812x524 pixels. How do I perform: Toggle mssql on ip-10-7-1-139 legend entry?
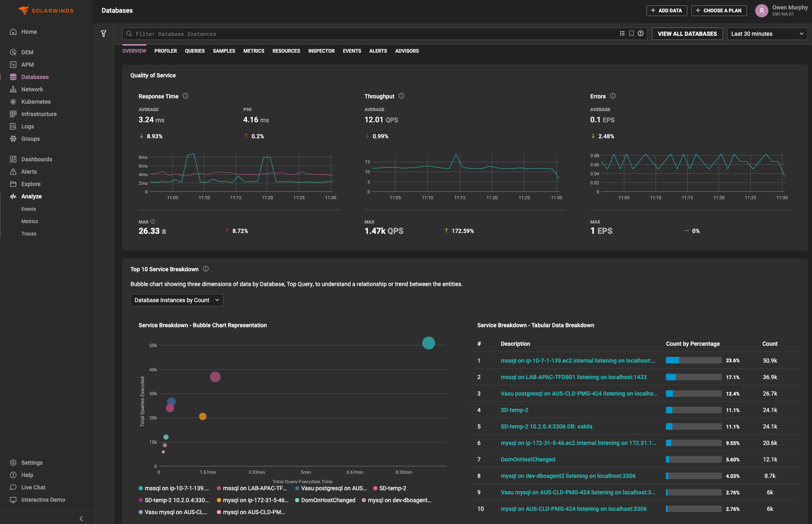[x=174, y=488]
